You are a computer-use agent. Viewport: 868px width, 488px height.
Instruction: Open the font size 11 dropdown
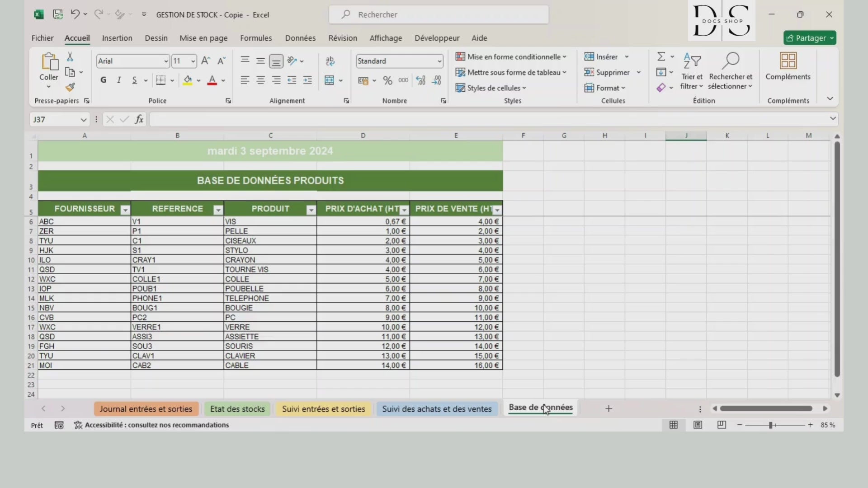tap(193, 61)
